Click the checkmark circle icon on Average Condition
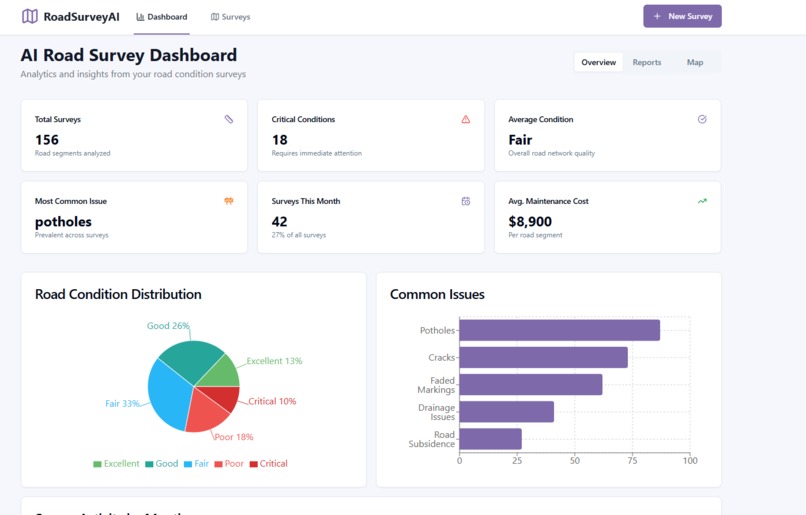 coord(702,119)
